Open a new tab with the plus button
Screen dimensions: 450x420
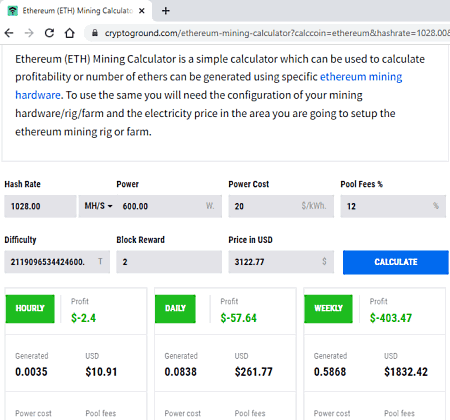[166, 11]
